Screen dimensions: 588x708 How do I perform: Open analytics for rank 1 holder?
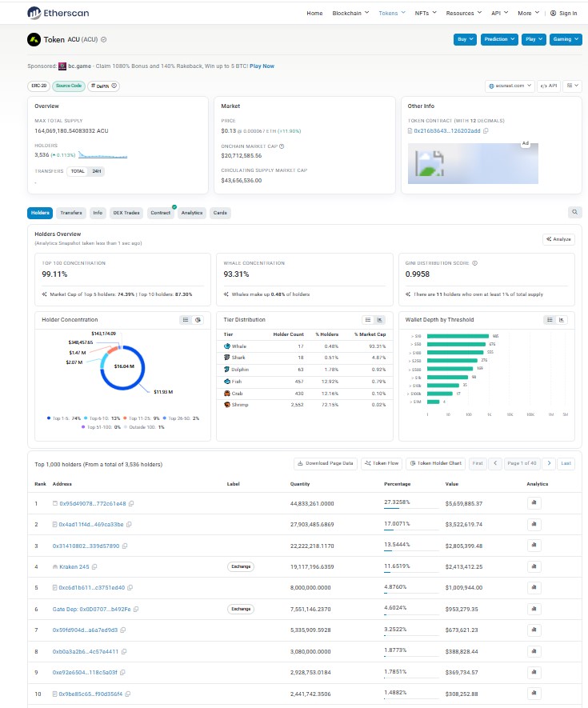pos(534,503)
